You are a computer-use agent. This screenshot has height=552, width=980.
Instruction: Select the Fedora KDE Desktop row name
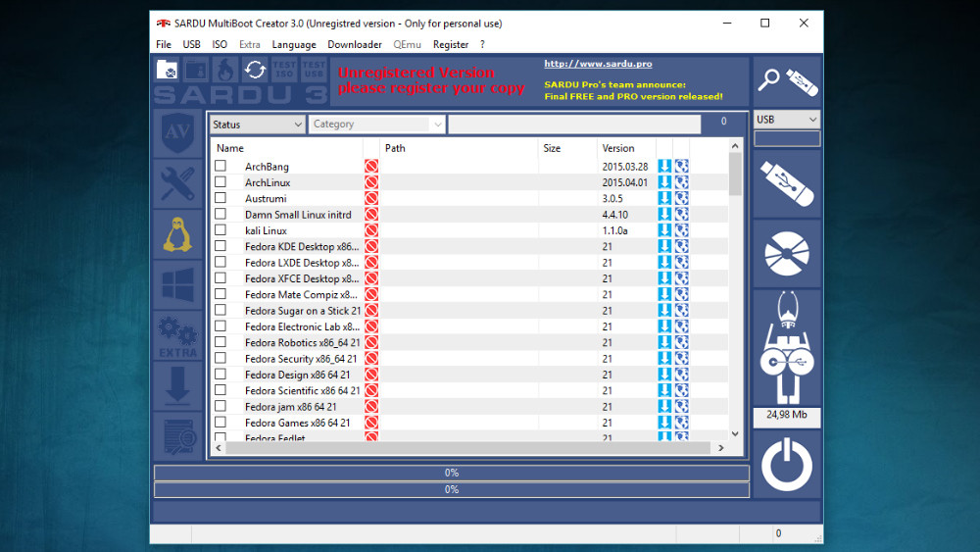302,246
